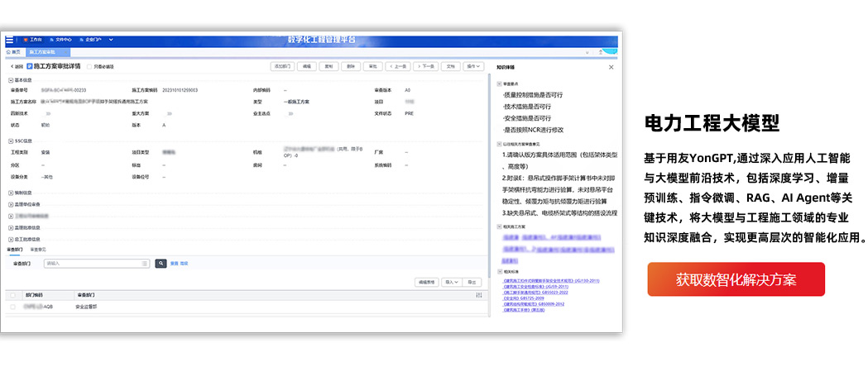Click the 安全监督部 cell

(x=86, y=306)
